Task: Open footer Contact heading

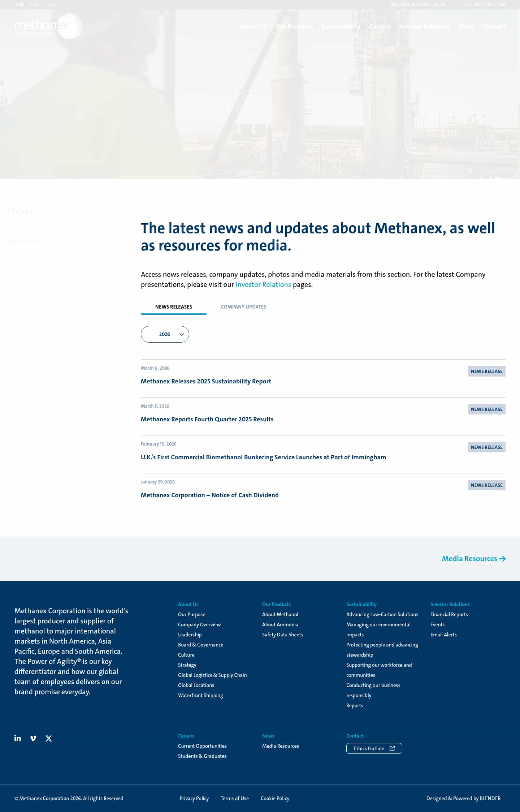Action: [x=355, y=736]
